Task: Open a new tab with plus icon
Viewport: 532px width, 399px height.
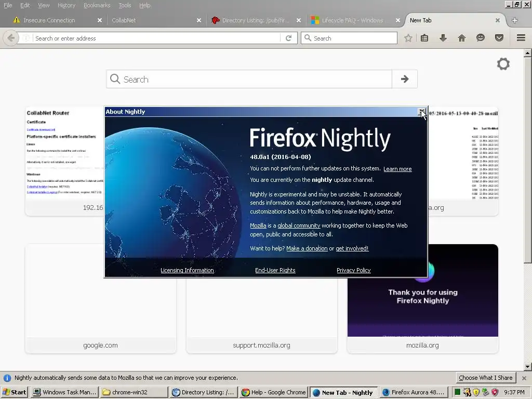Action: [x=515, y=20]
